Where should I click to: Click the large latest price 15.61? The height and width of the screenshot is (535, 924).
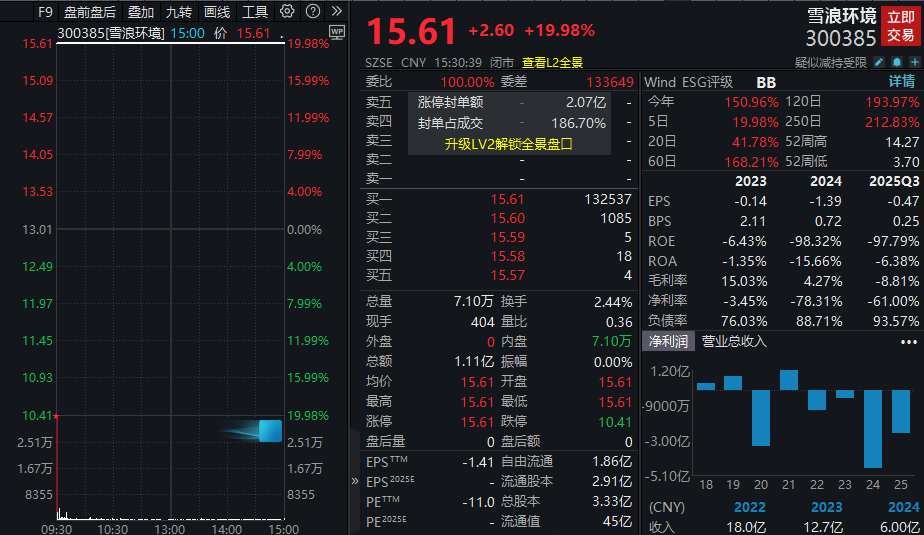(x=411, y=31)
